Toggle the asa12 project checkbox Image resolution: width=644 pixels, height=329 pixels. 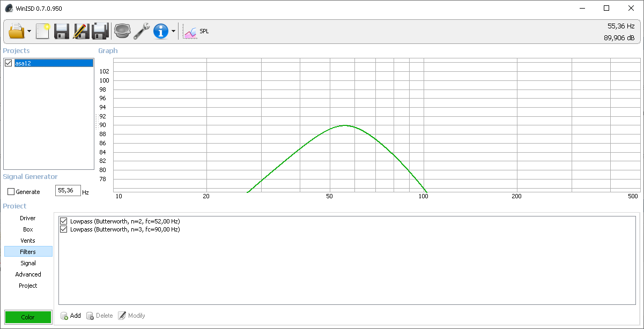[x=8, y=63]
